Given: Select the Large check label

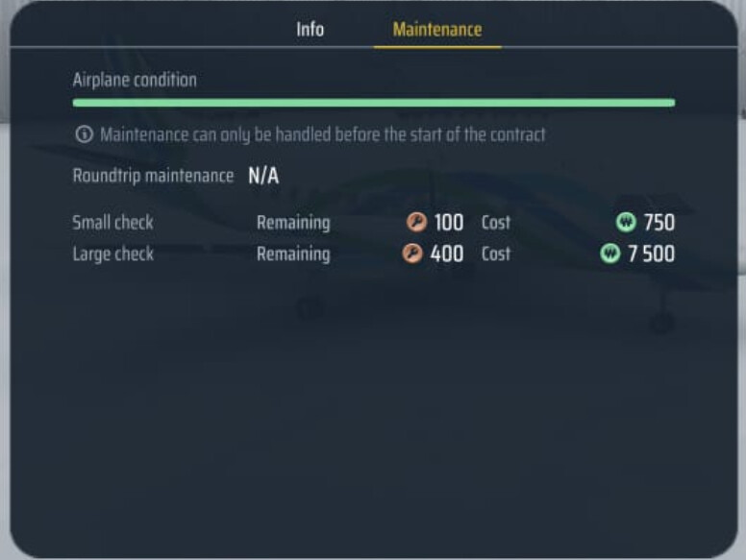Looking at the screenshot, I should [x=112, y=255].
